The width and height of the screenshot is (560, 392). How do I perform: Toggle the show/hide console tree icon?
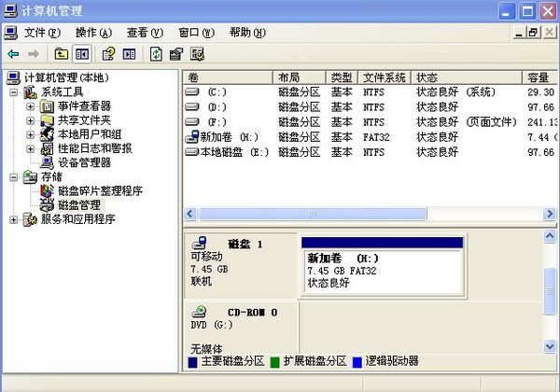coord(81,54)
